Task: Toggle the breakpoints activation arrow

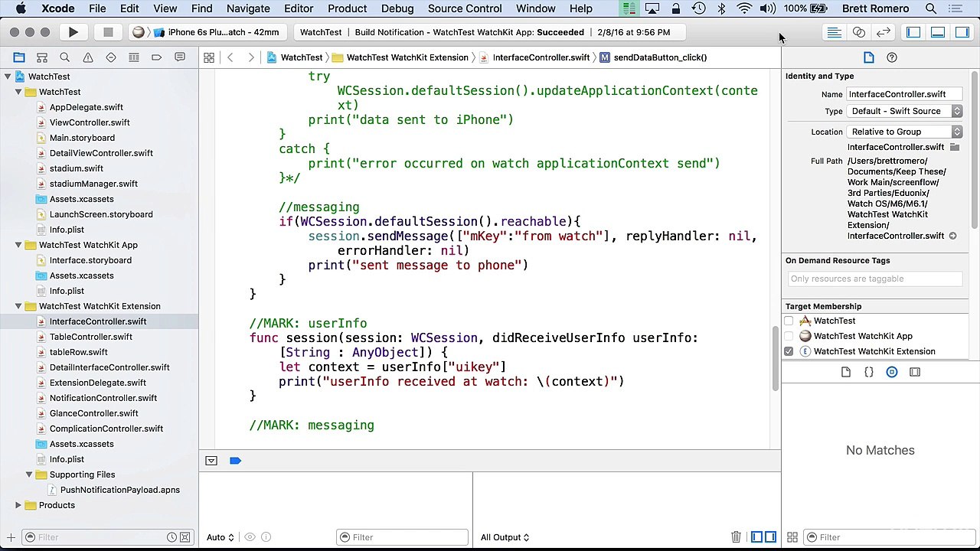Action: coord(235,461)
